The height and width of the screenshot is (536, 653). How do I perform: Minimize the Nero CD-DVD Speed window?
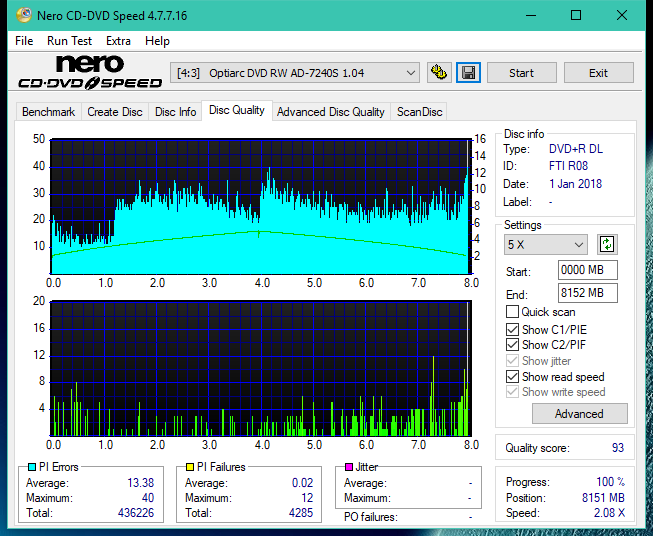pos(531,15)
